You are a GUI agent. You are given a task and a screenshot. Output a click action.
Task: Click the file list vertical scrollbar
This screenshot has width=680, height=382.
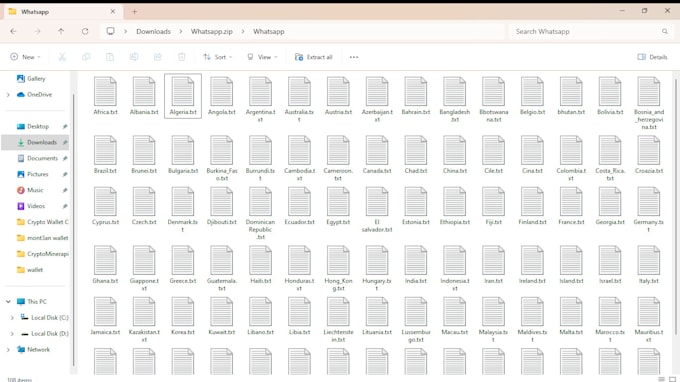[x=676, y=208]
